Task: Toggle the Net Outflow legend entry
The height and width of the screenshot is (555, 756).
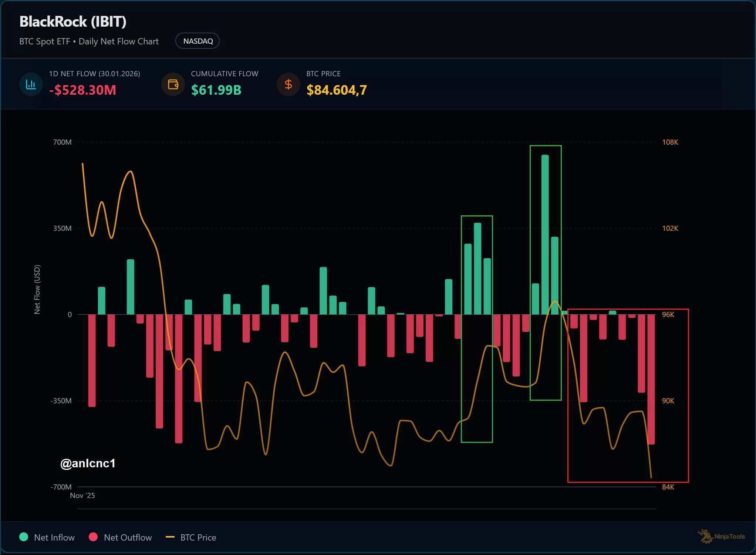Action: coord(128,537)
